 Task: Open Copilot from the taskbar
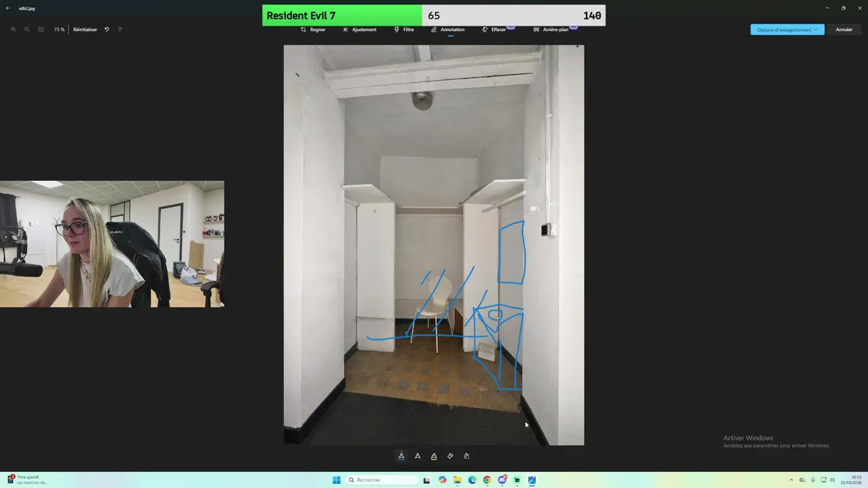point(442,480)
